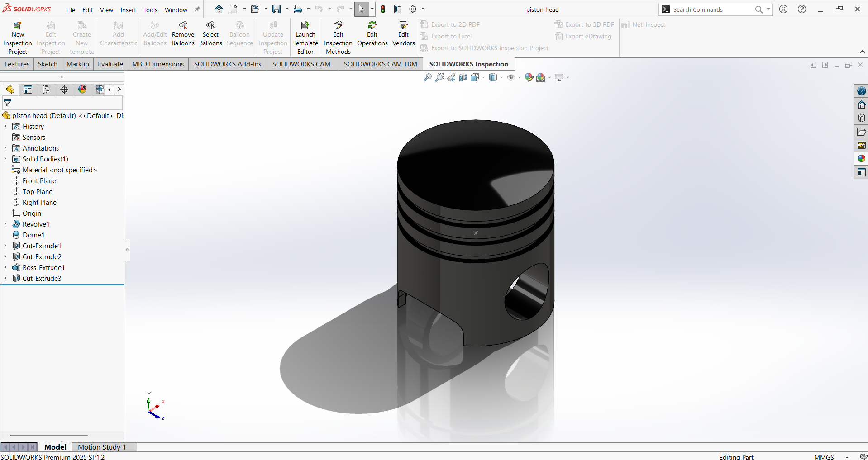The image size is (868, 460).
Task: Click Edit Operations button
Action: (x=372, y=33)
